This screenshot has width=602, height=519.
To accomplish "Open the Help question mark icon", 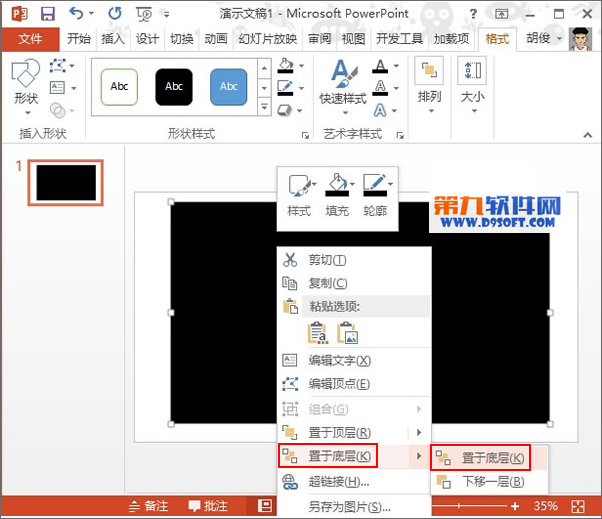I will click(x=473, y=15).
